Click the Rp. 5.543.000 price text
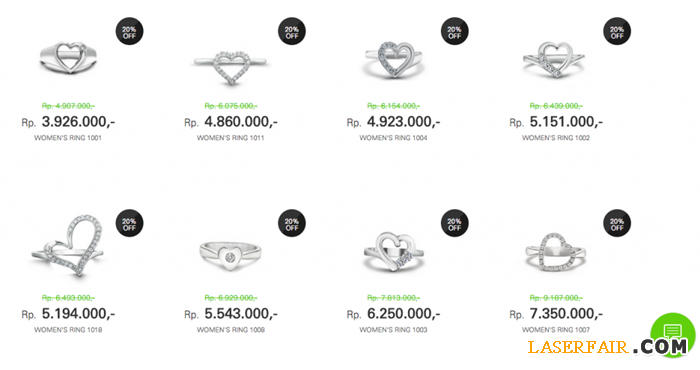 point(231,314)
